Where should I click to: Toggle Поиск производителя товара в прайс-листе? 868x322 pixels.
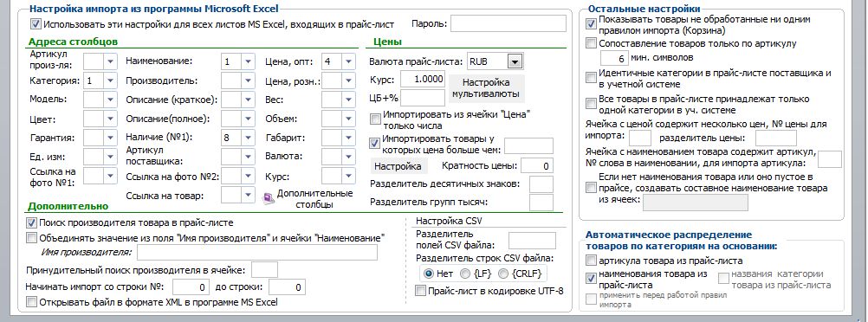click(x=31, y=222)
